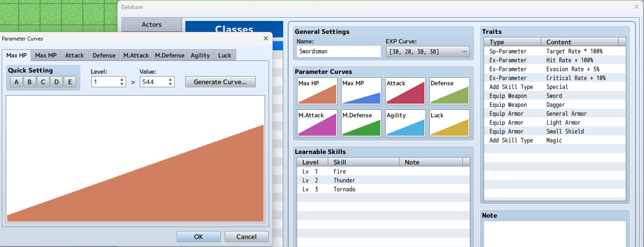This screenshot has height=247, width=644.
Task: Open the Agility curve thumbnail
Action: click(405, 123)
